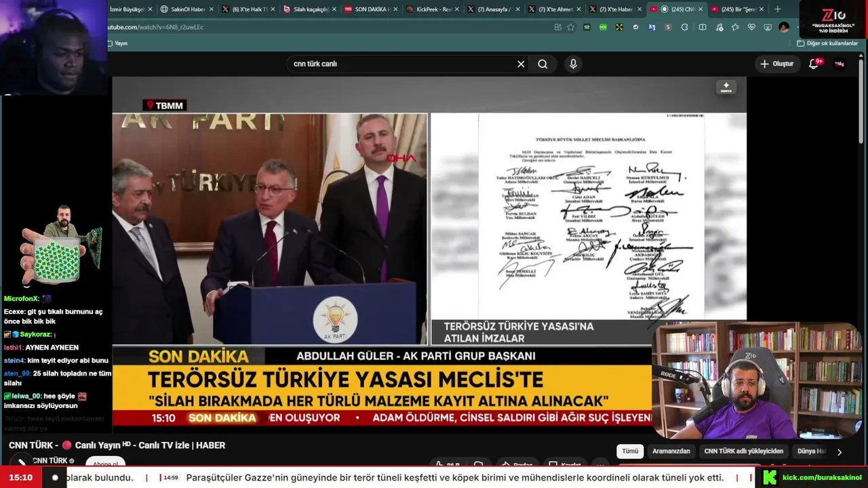Click the CNN TÜRK channel name
Viewport: 868px width, 488px height.
(51, 461)
